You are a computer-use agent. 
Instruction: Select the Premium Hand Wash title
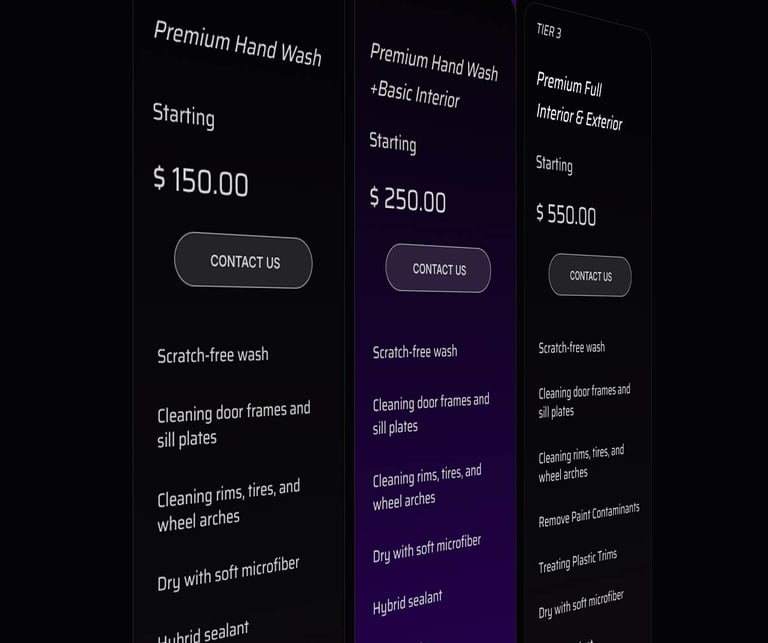tap(238, 44)
